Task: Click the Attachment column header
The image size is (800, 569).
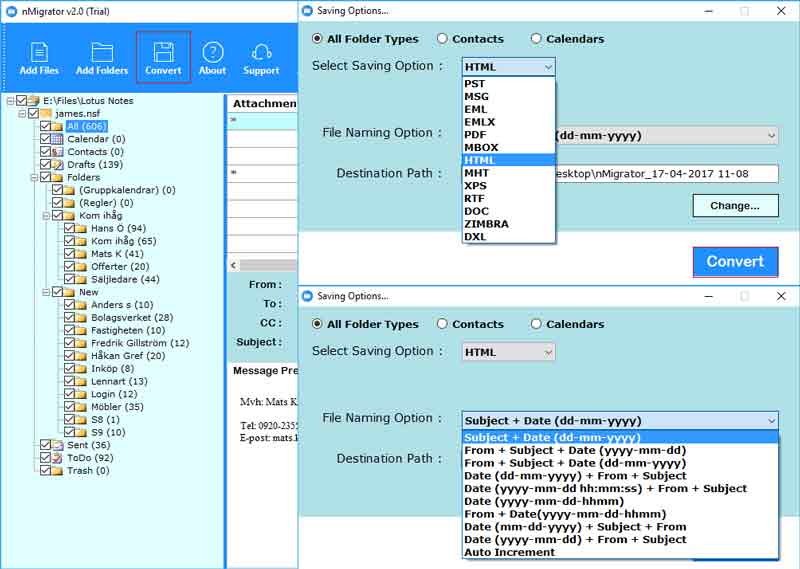Action: click(264, 104)
